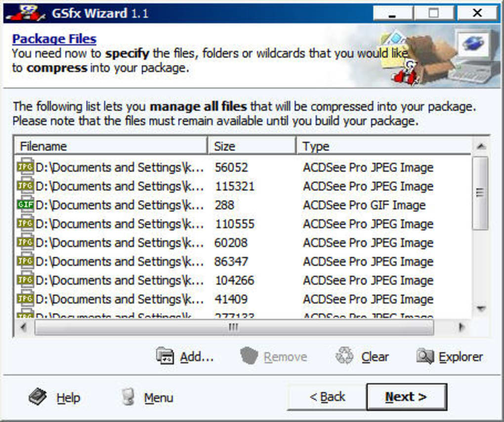Click the vertical scrollbar down arrow
This screenshot has width=504, height=422.
[x=481, y=308]
